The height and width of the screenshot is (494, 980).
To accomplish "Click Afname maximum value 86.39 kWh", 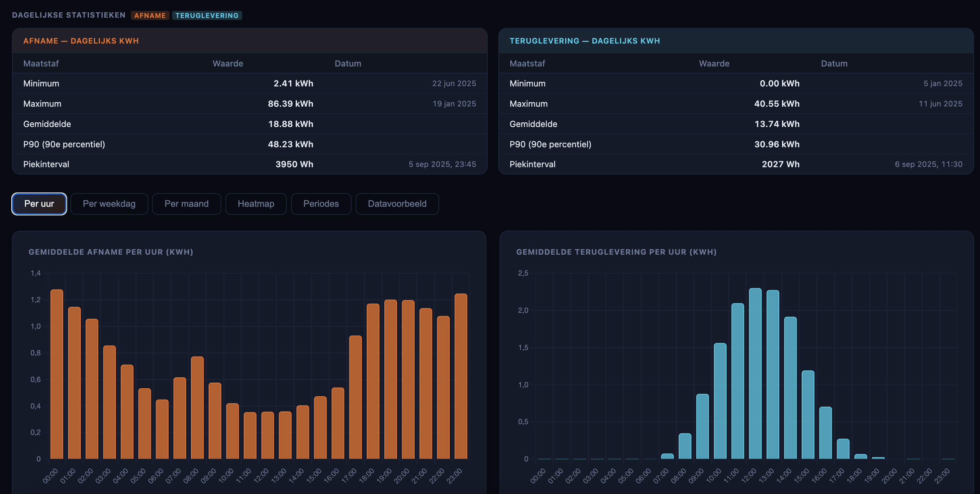I will [x=291, y=103].
